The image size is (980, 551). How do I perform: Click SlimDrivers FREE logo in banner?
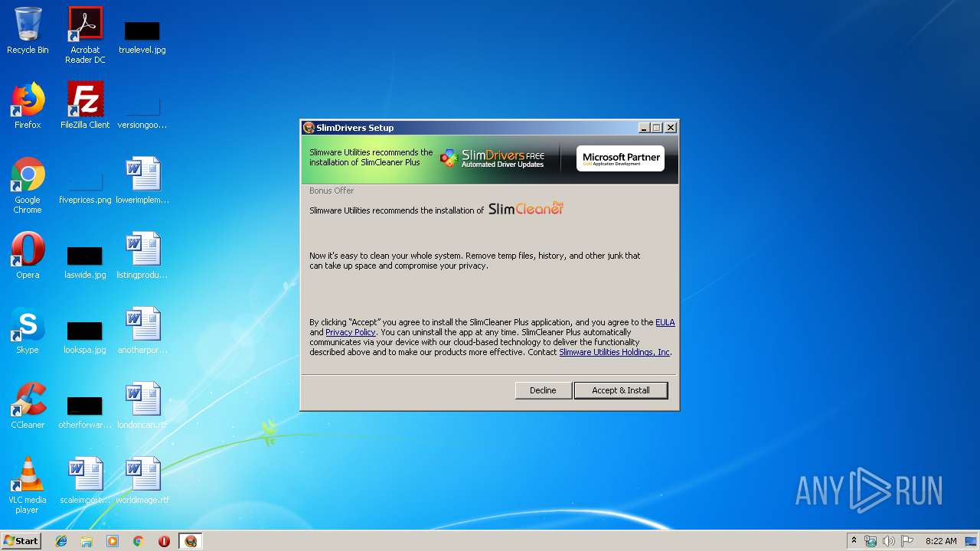(x=492, y=158)
